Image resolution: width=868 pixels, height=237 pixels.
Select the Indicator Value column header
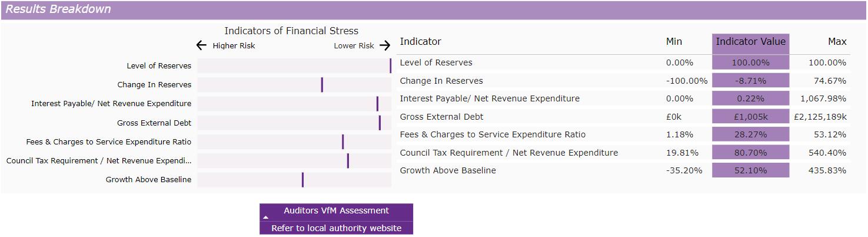[750, 42]
